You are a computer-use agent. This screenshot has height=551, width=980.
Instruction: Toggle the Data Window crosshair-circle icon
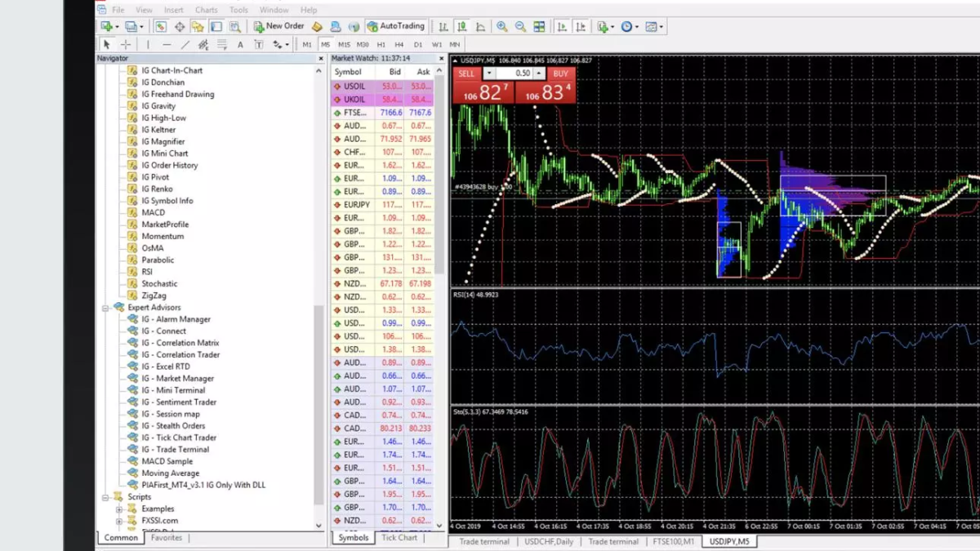click(x=180, y=26)
